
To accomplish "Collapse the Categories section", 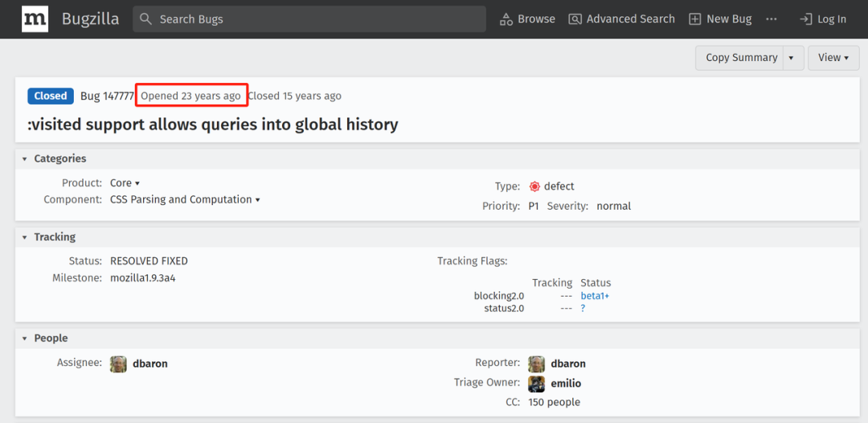I will point(25,159).
